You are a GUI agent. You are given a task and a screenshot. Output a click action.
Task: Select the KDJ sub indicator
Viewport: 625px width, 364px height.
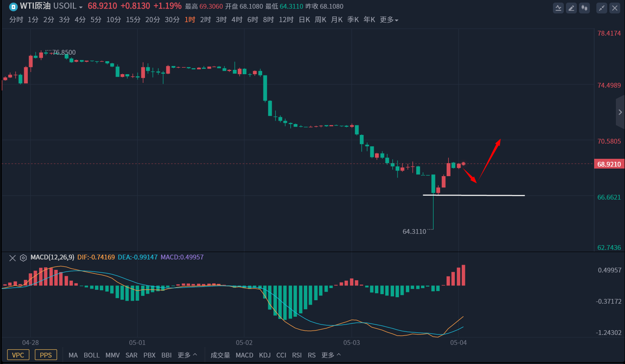[265, 355]
